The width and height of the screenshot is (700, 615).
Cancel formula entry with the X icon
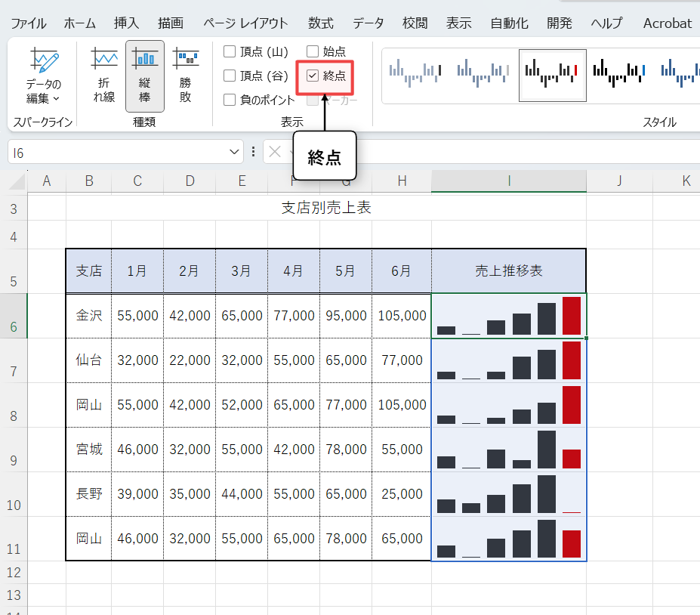275,152
